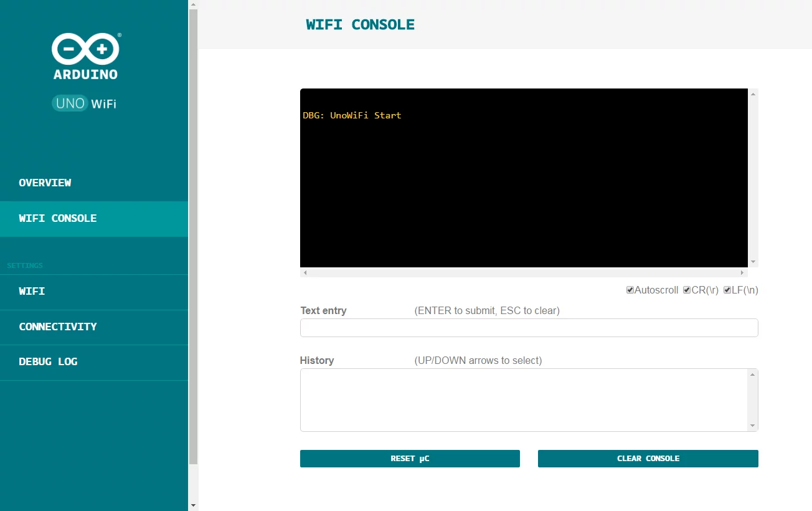
Task: Select WiFi Console in sidebar
Action: 94,219
